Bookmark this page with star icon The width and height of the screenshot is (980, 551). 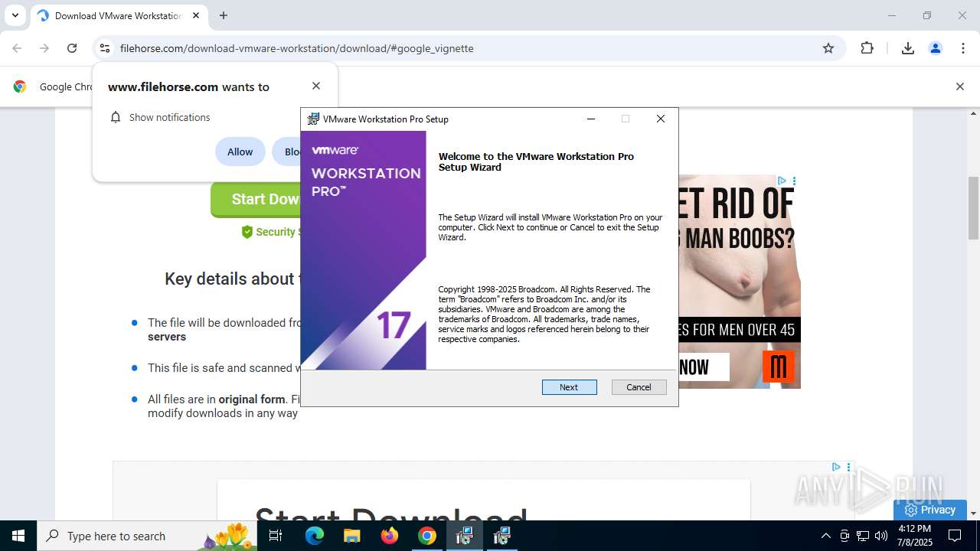[828, 48]
